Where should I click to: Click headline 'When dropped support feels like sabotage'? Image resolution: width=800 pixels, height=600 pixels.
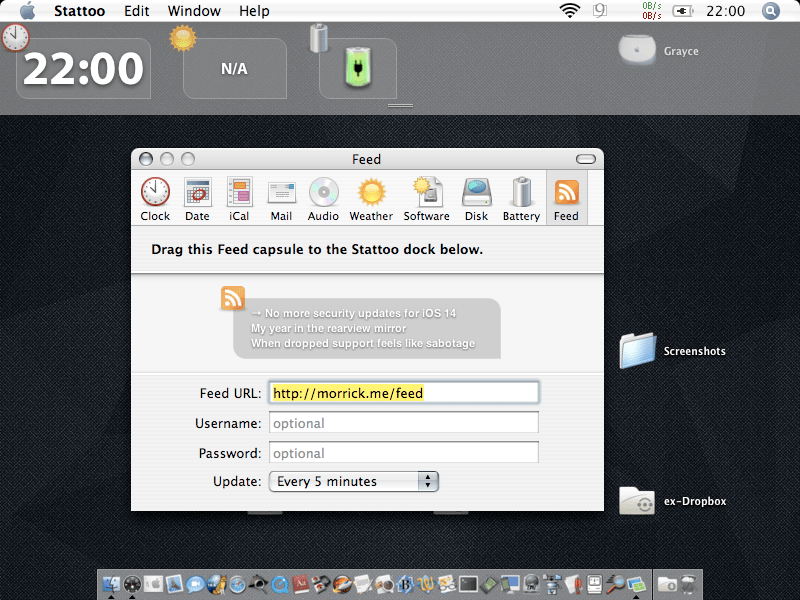[363, 343]
